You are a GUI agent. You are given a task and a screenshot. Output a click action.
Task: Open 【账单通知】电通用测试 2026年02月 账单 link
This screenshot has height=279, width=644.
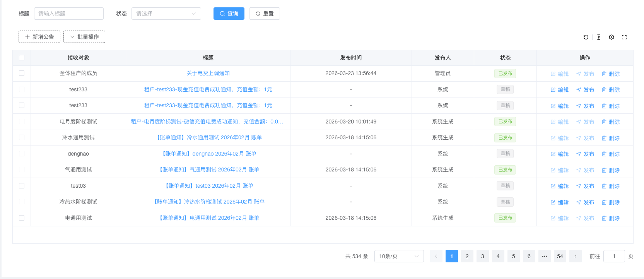(x=208, y=218)
